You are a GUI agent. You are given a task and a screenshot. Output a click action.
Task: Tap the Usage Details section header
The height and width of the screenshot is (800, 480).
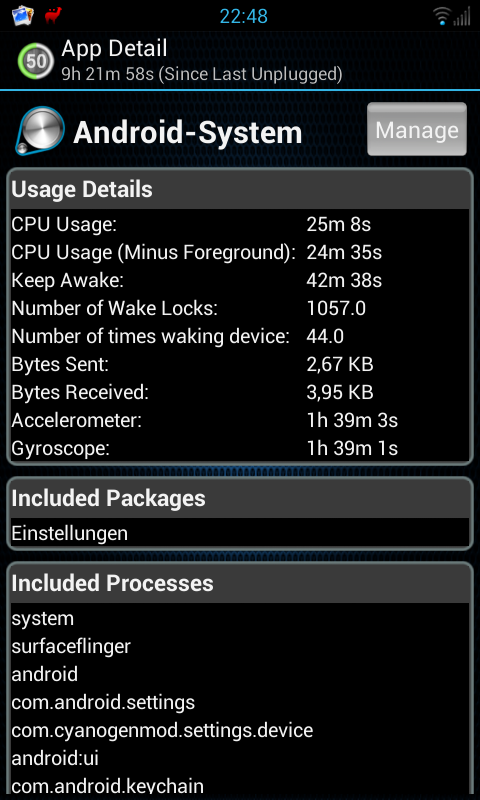240,189
